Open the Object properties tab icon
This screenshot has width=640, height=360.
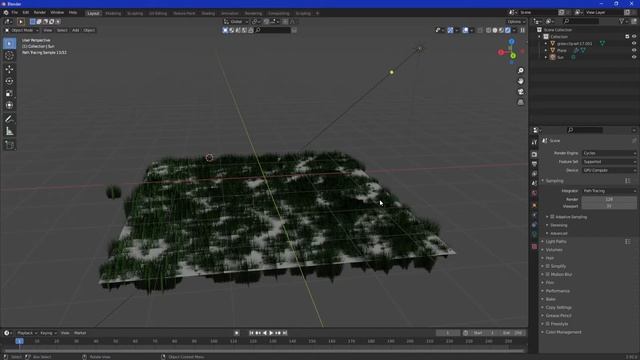tap(534, 205)
